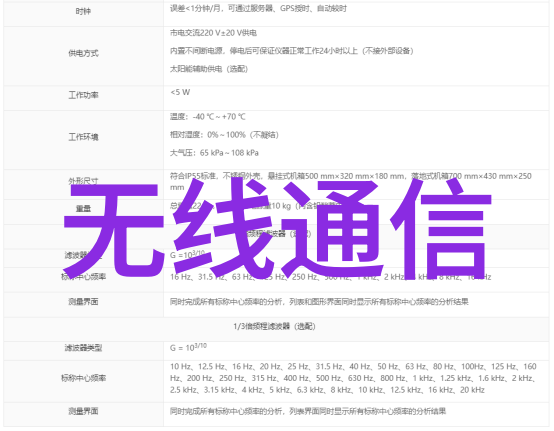Click the bottom 测量界面 row label
554x431 pixels.
(x=83, y=411)
